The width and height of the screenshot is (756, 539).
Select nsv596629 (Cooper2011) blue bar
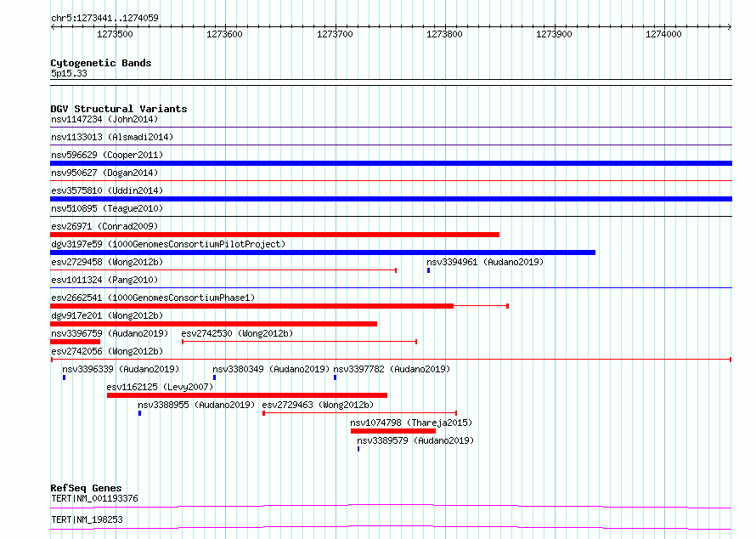pyautogui.click(x=391, y=163)
